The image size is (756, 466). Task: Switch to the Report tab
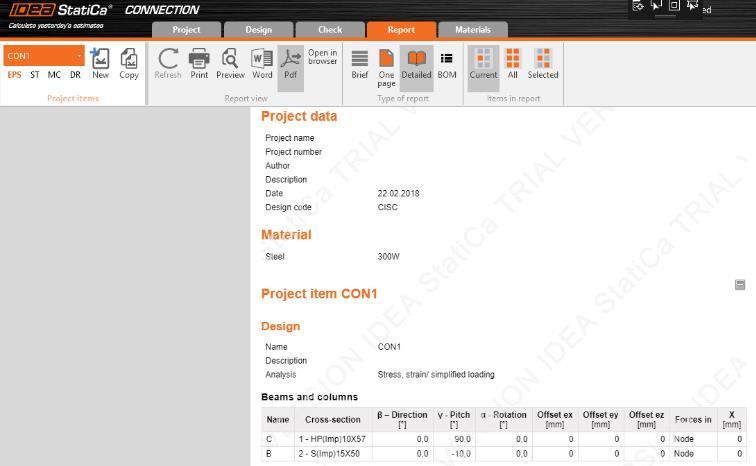[401, 29]
